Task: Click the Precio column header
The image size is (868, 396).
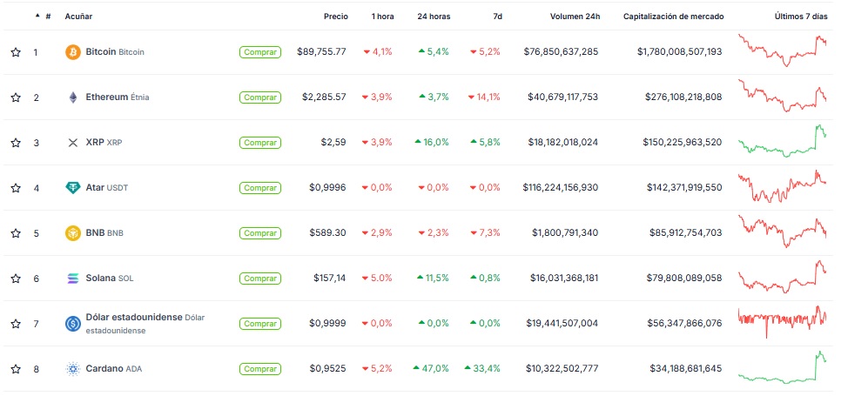Action: (x=336, y=17)
